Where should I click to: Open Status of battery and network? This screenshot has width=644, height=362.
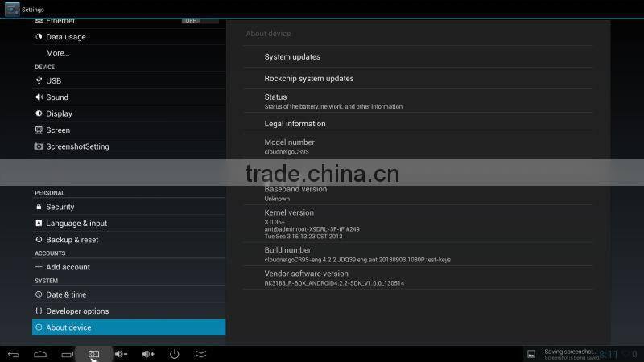418,101
